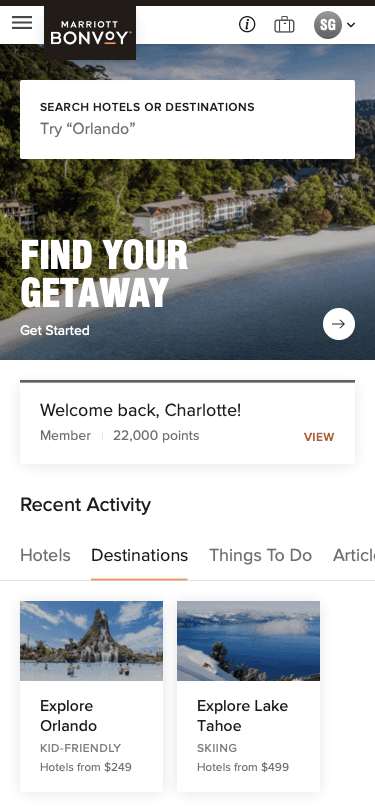Switch to the Things To Do tab
The width and height of the screenshot is (375, 812).
click(x=261, y=555)
